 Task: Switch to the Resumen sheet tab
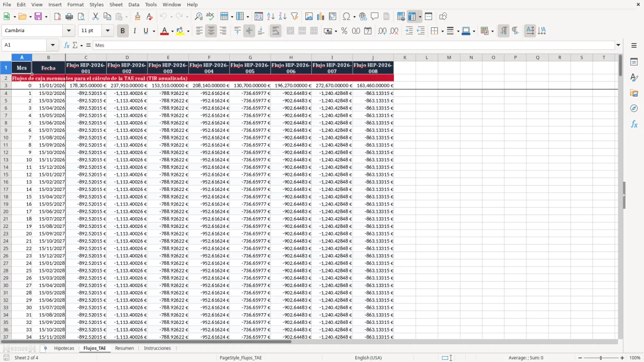[125, 348]
